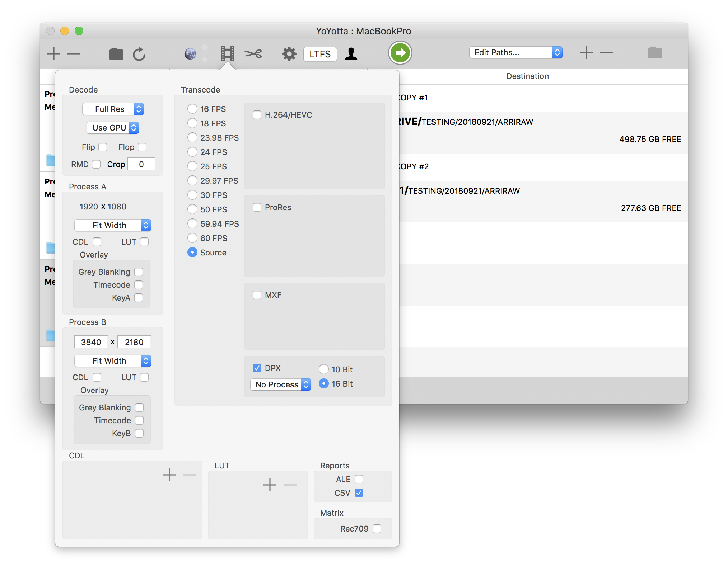Click the grey folder icon at toolbar right
728x571 pixels.
point(655,53)
